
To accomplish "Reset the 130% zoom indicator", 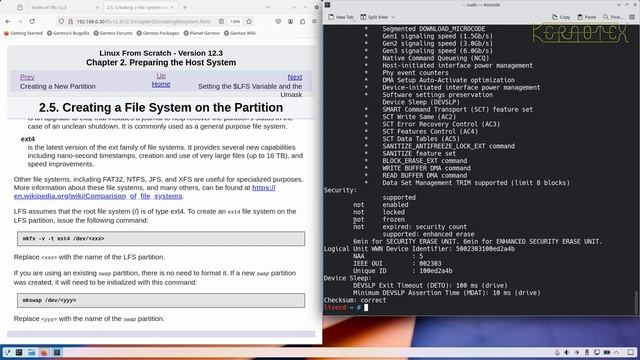I will (x=235, y=21).
